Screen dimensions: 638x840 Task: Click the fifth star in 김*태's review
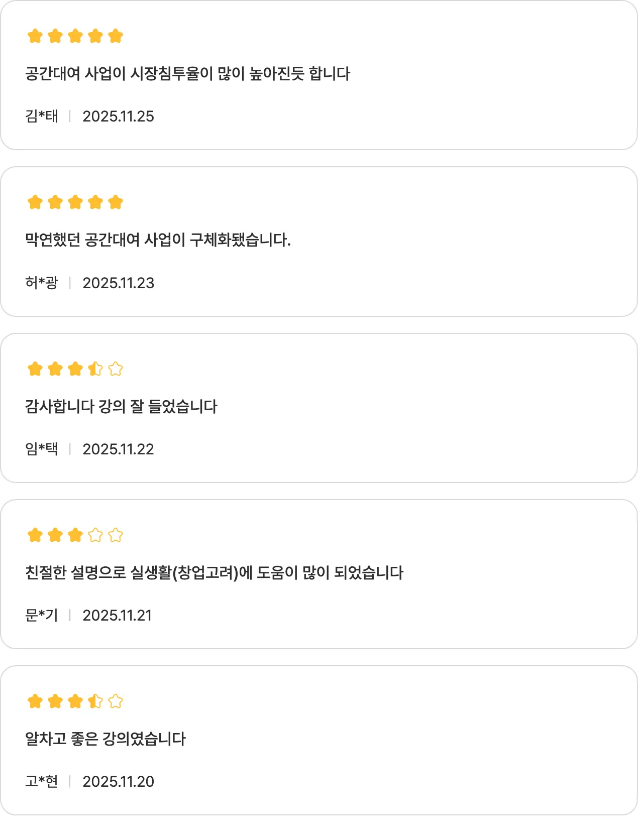click(116, 36)
